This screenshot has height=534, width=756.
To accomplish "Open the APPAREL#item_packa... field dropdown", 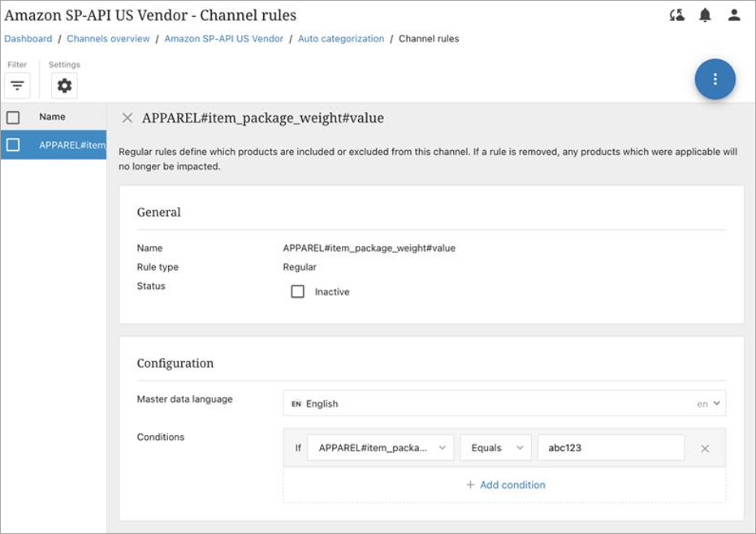I will tap(380, 448).
